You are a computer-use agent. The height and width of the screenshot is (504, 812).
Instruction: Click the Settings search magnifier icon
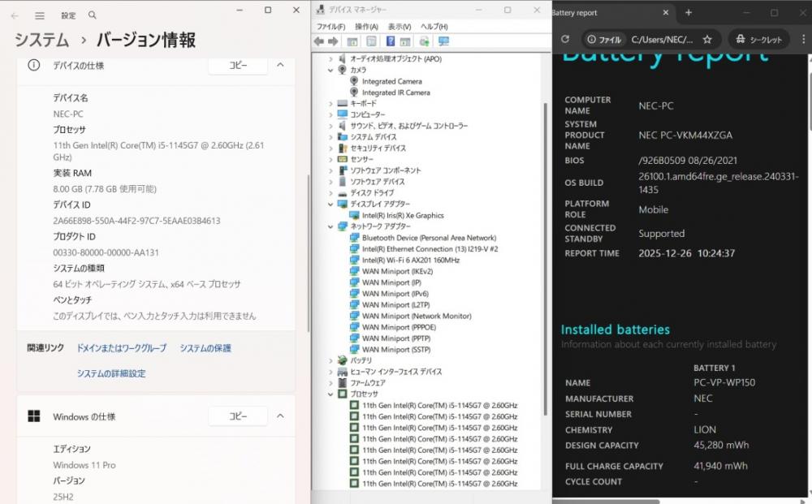coord(93,15)
